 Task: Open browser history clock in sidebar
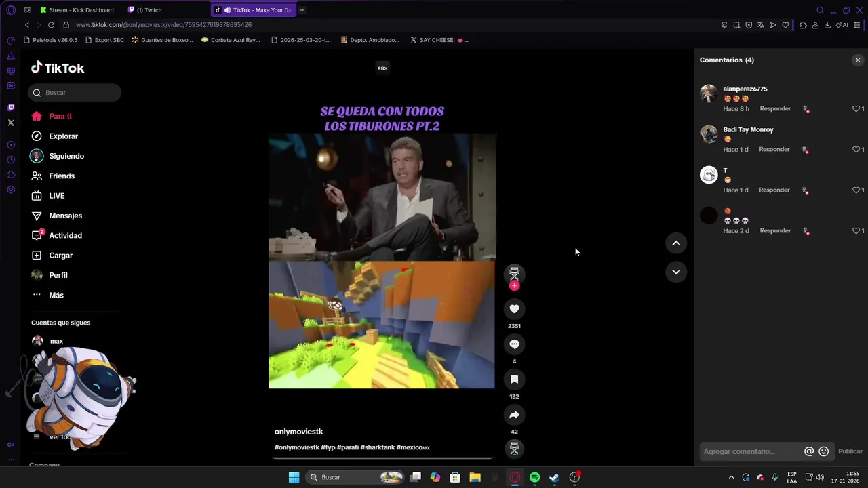click(11, 160)
